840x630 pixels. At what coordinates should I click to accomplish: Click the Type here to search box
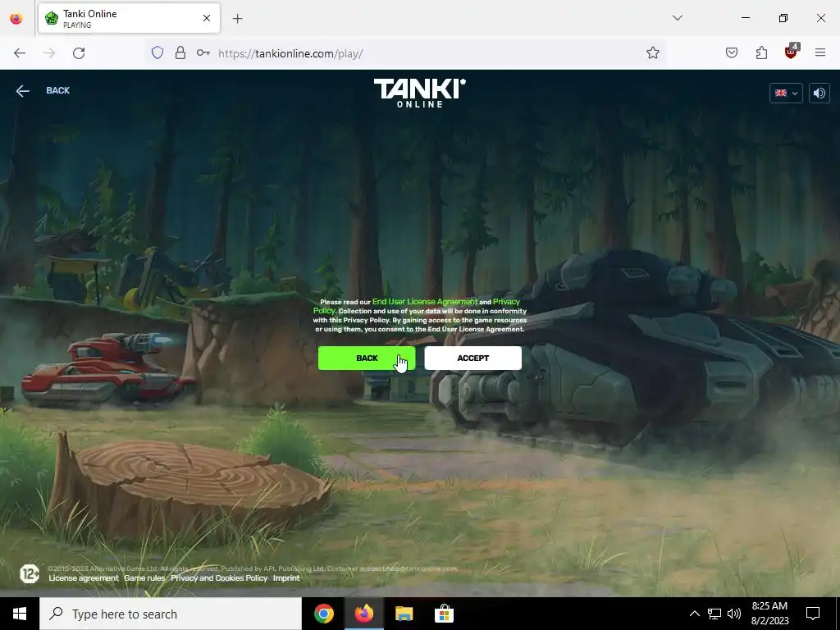click(171, 614)
